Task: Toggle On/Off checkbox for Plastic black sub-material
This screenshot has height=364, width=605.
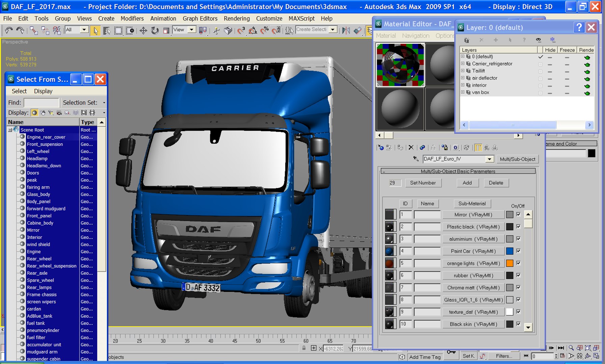Action: tap(518, 226)
